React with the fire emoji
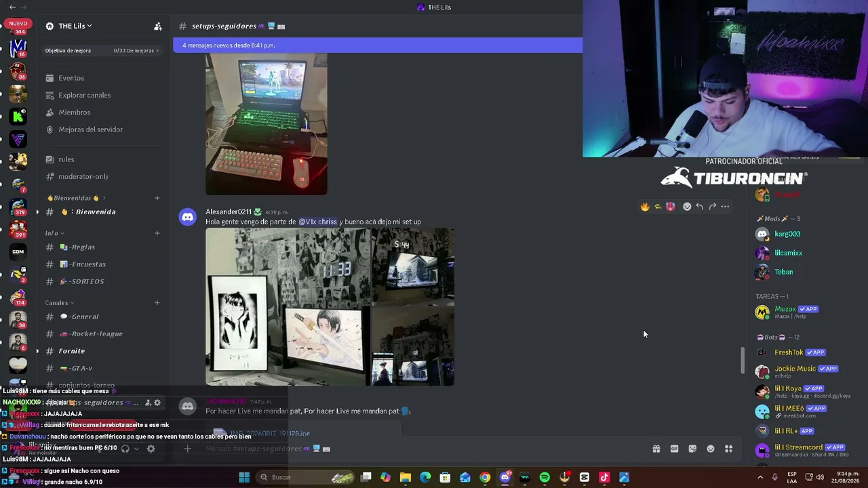 pos(645,207)
